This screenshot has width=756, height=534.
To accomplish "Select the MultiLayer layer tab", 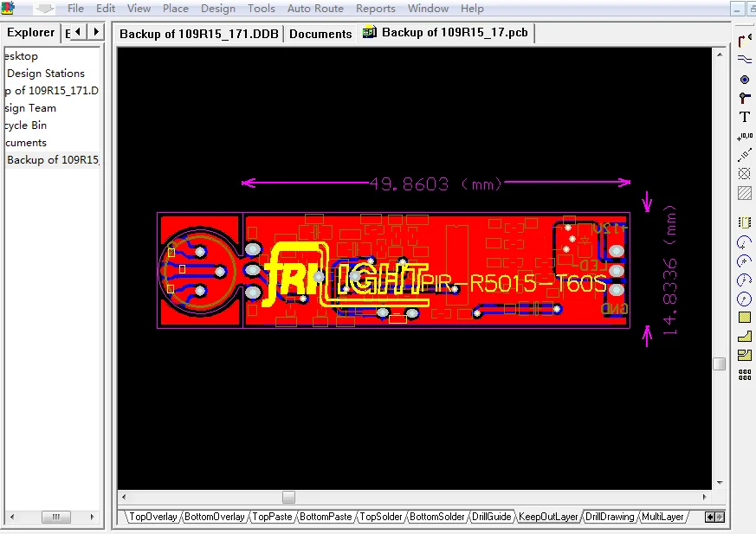I will (663, 517).
